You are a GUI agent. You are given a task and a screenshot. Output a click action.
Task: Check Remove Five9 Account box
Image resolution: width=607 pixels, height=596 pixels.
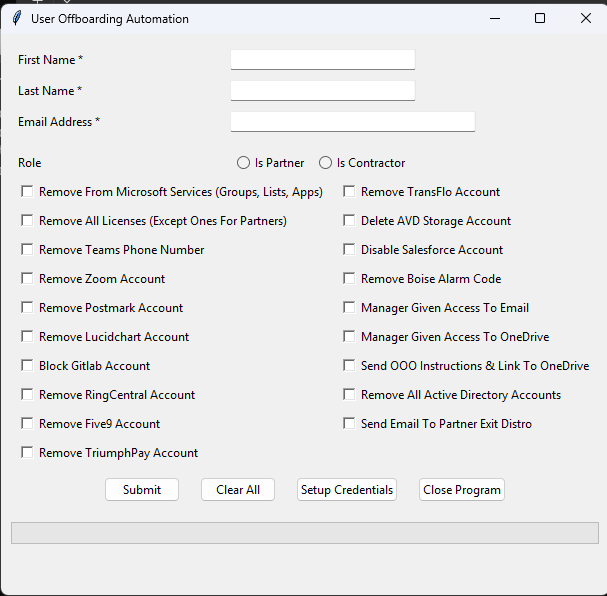click(27, 423)
